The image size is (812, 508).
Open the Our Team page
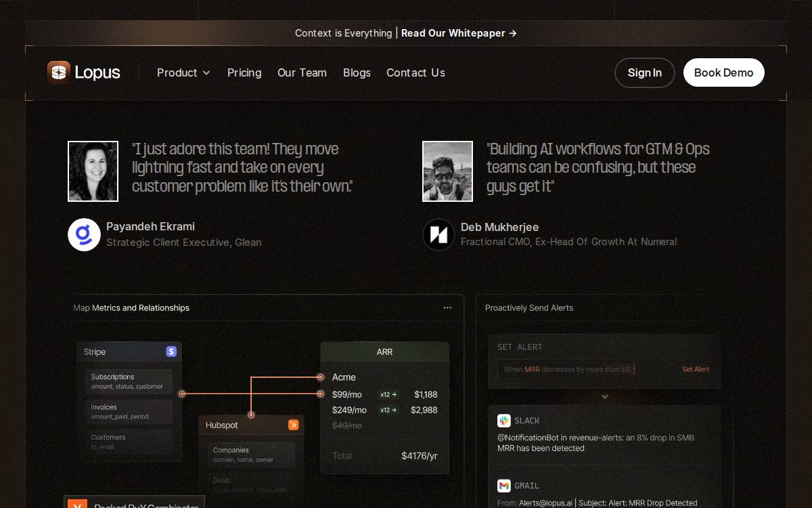click(x=302, y=72)
